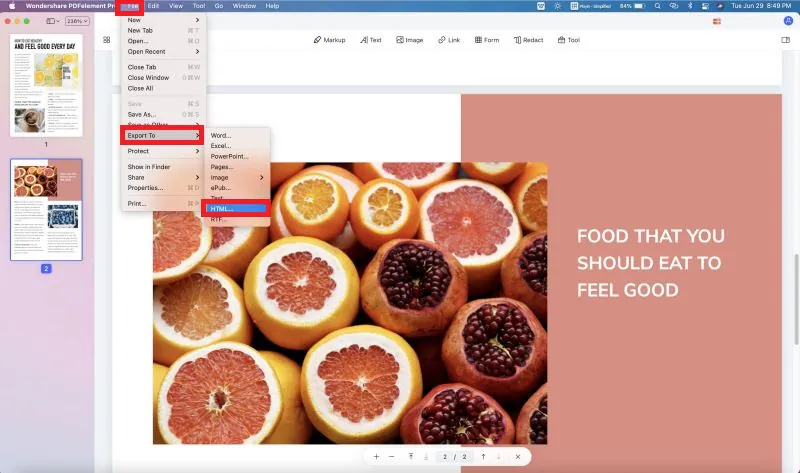Select page 2 thumbnail

[46, 210]
